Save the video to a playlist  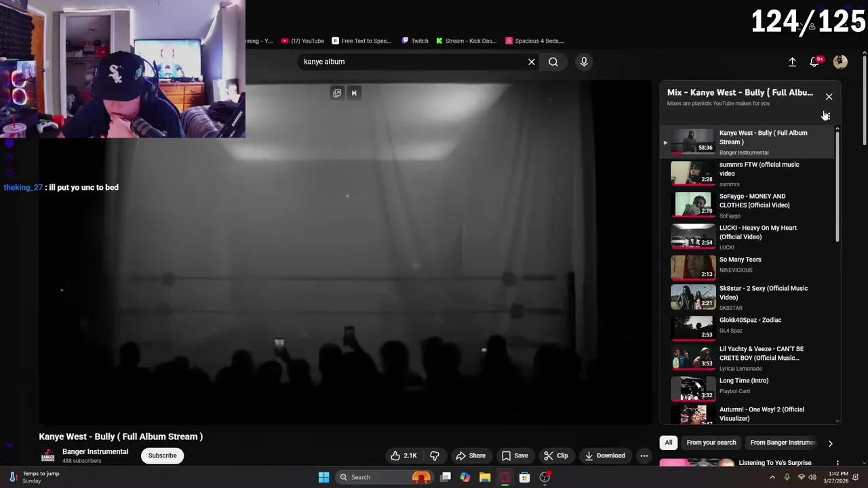[515, 455]
